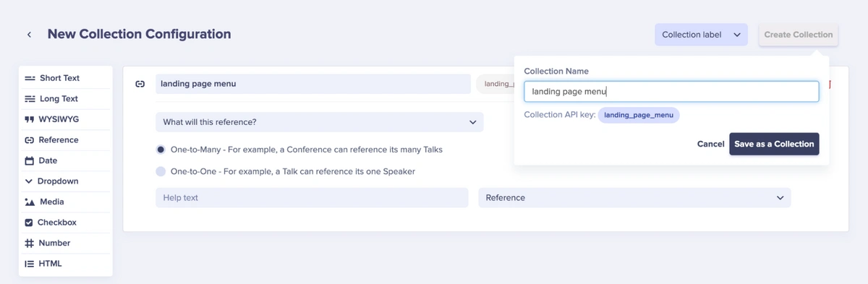868x284 pixels.
Task: Click the Create Collection button
Action: pyautogui.click(x=798, y=35)
